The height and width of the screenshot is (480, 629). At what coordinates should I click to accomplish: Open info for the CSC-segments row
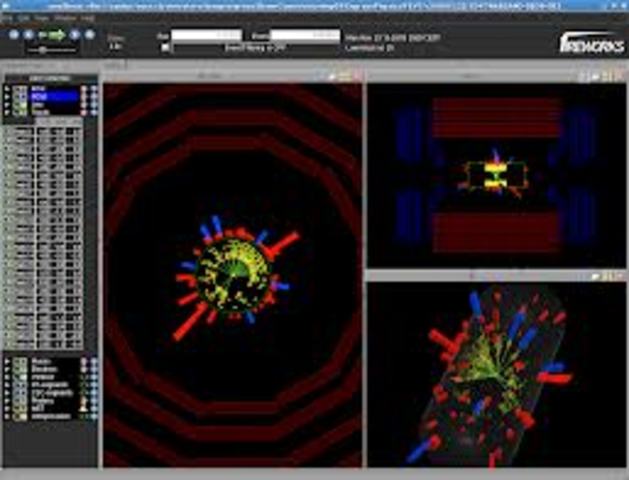tap(93, 393)
